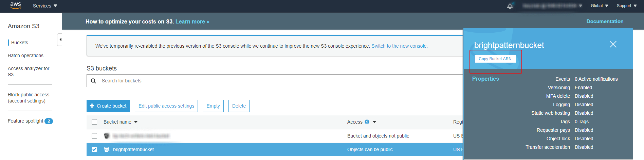644x160 pixels.
Task: Click bucket icon in blurred bucket row
Action: pyautogui.click(x=107, y=136)
